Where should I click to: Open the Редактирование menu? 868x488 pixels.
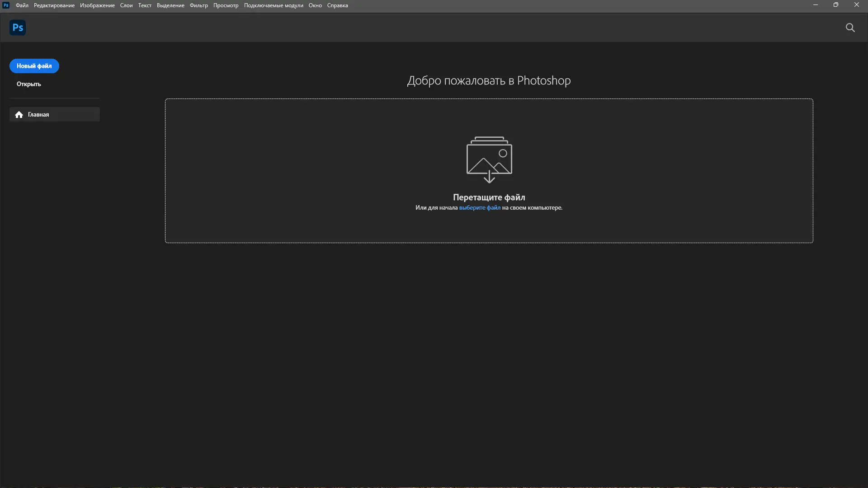(x=53, y=5)
